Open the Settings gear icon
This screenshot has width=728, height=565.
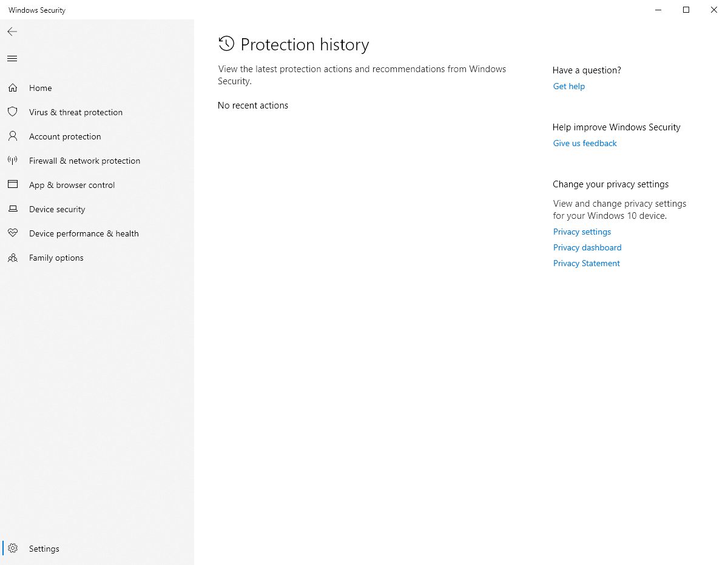point(13,549)
